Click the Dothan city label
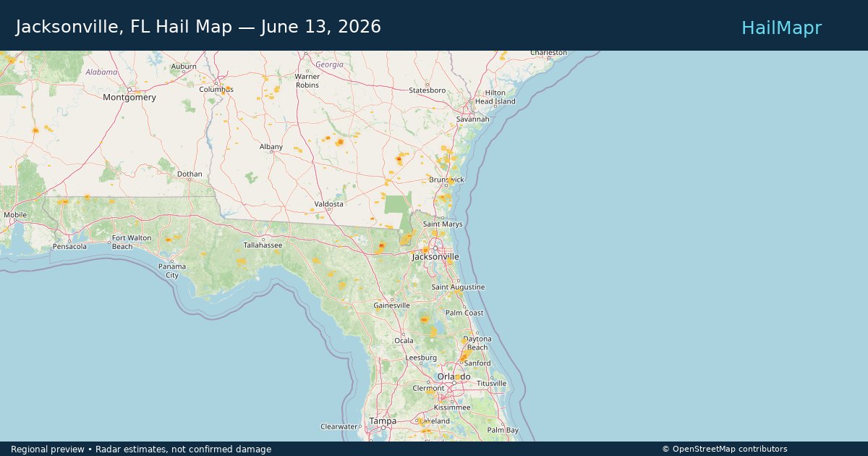868x456 pixels. [190, 174]
